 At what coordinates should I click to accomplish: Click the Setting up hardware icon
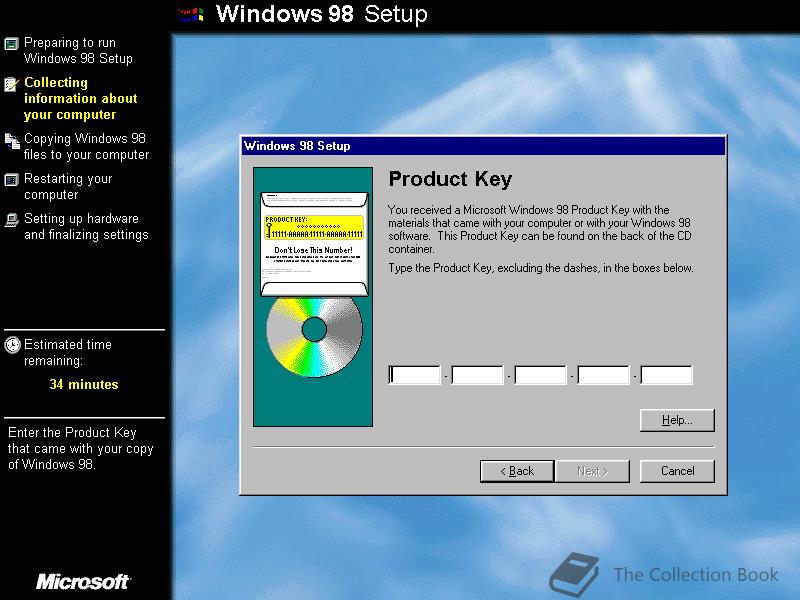click(x=11, y=220)
